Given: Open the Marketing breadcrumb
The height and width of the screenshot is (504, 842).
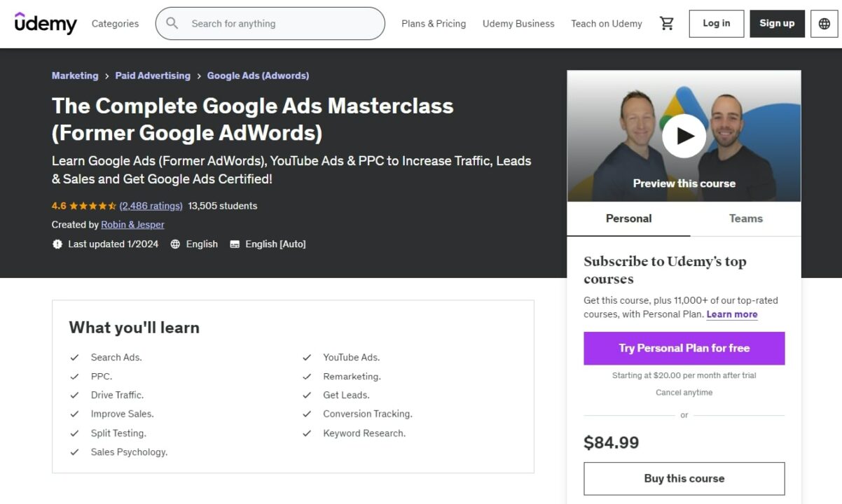Looking at the screenshot, I should [x=75, y=76].
